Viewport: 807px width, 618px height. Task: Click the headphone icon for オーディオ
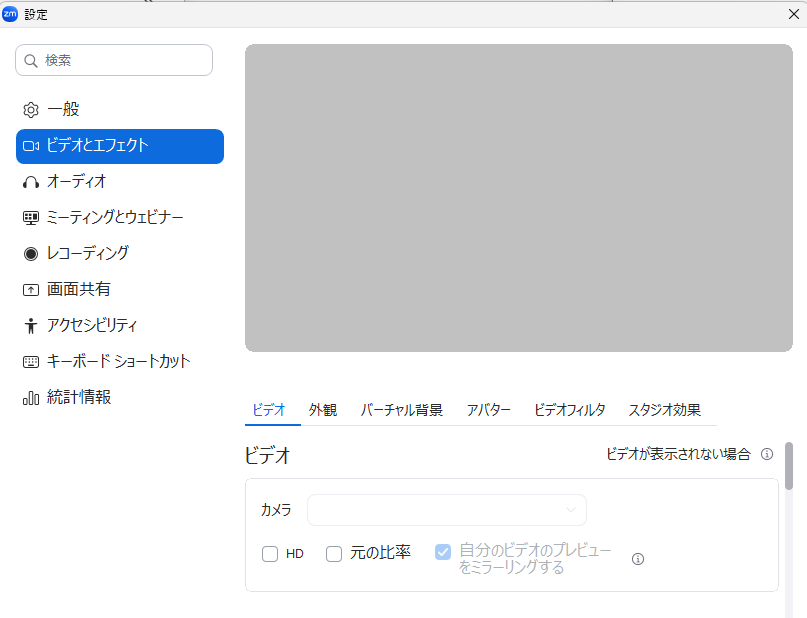(31, 182)
